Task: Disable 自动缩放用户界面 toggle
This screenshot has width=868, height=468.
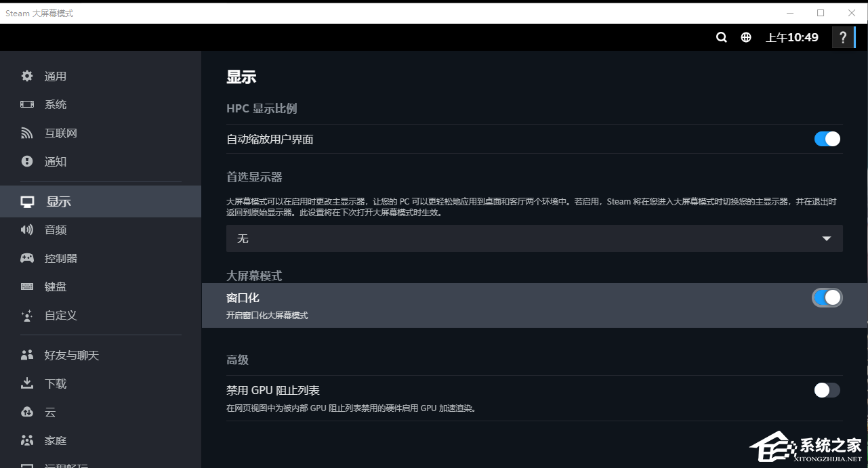Action: [827, 139]
